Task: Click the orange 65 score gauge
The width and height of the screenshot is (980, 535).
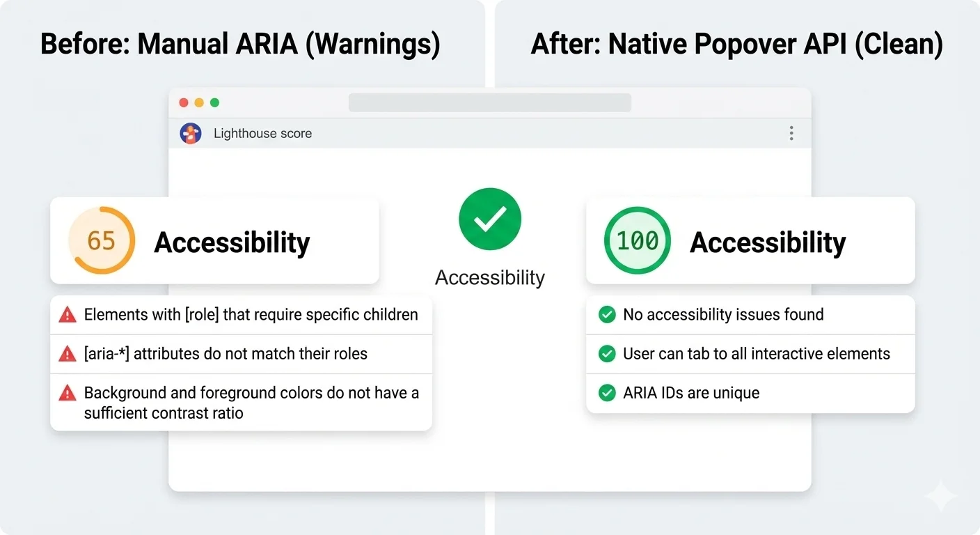Action: click(101, 240)
